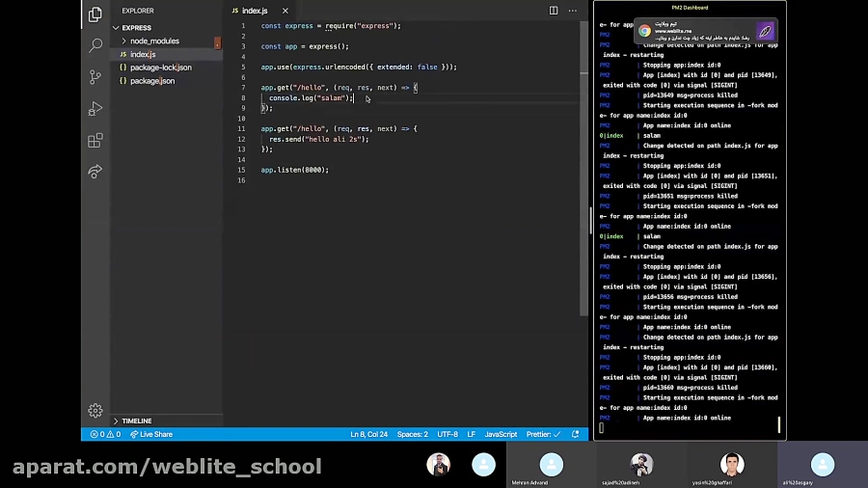Change end of line LF setting

coord(471,434)
